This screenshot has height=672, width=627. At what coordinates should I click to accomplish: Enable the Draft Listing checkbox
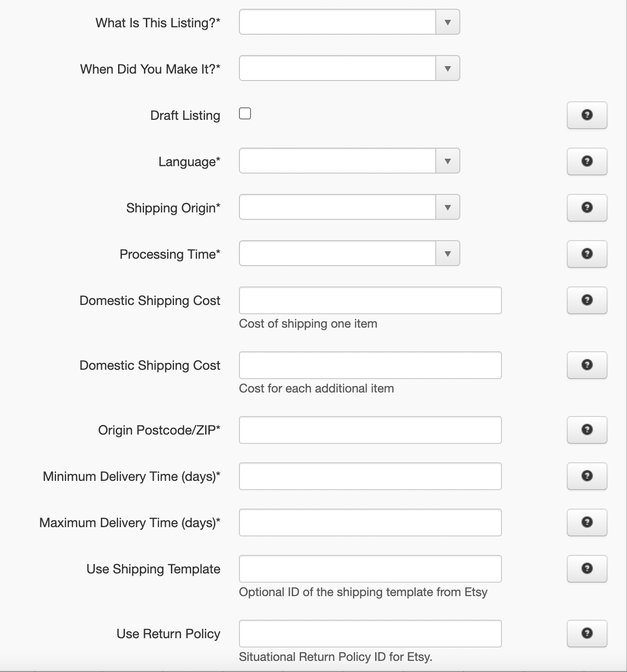[x=245, y=113]
